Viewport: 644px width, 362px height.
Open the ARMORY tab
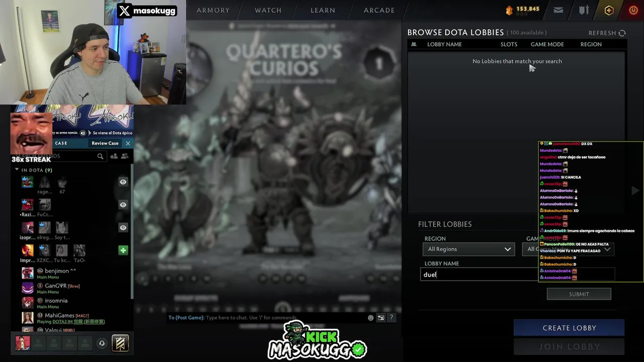(x=213, y=10)
